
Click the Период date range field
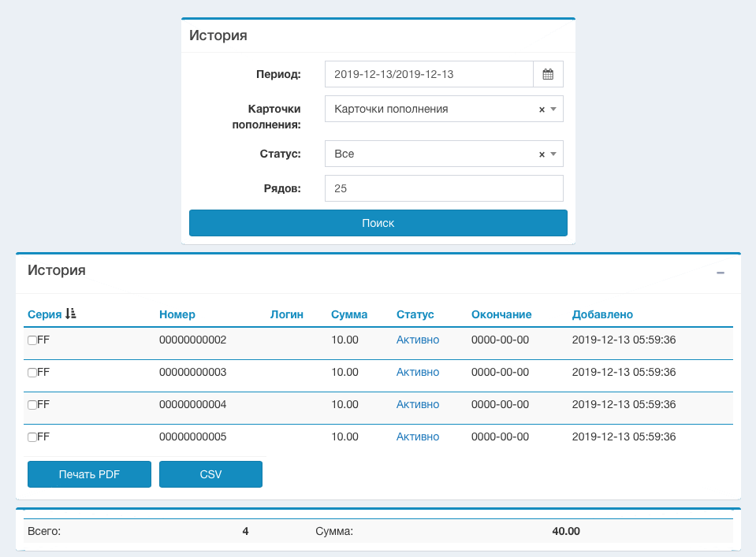pos(429,75)
